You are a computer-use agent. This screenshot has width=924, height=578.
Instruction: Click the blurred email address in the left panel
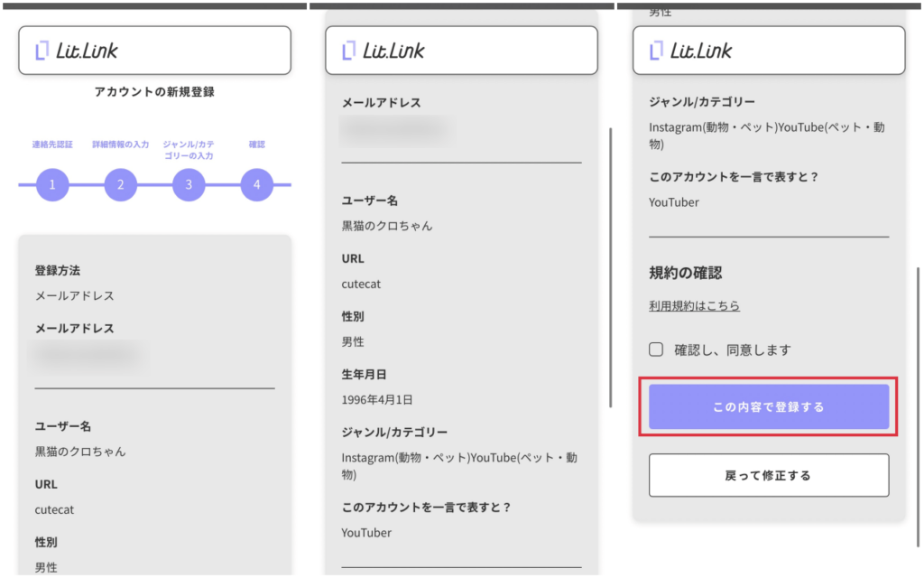(88, 355)
